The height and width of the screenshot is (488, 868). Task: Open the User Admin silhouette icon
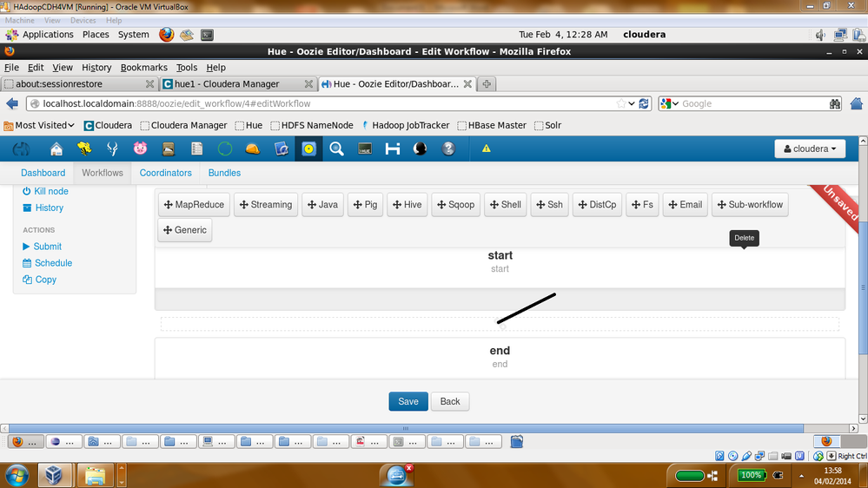[421, 148]
